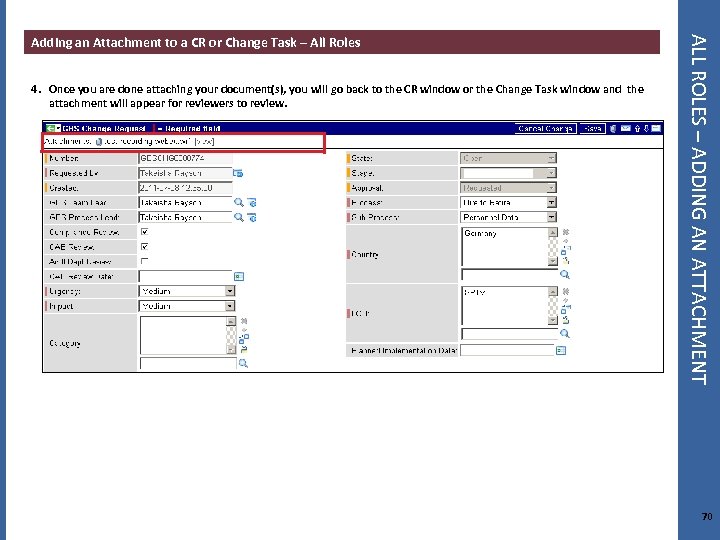
Task: Click Category list scroll down arrow
Action: [231, 349]
